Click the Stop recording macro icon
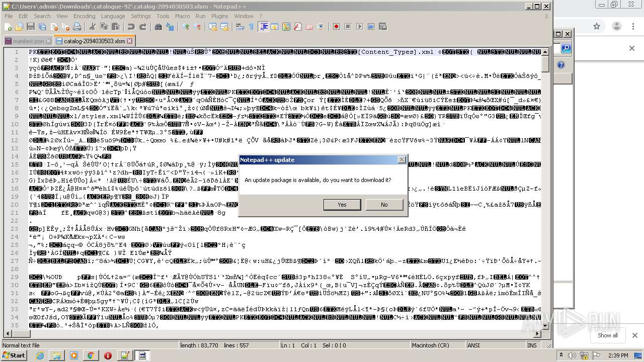644x362 pixels. point(348,27)
